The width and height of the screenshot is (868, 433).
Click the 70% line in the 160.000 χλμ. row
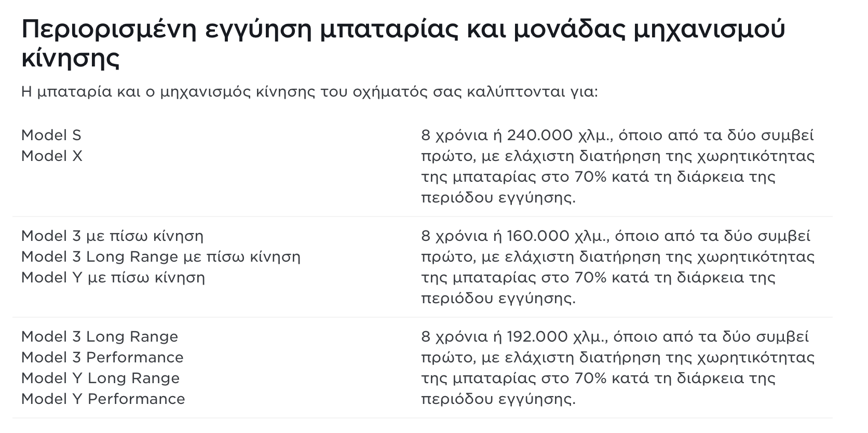(x=598, y=278)
